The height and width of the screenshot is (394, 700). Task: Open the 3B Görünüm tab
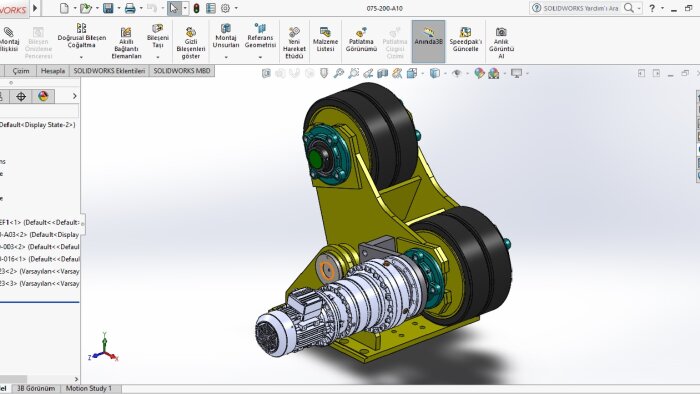(x=36, y=388)
